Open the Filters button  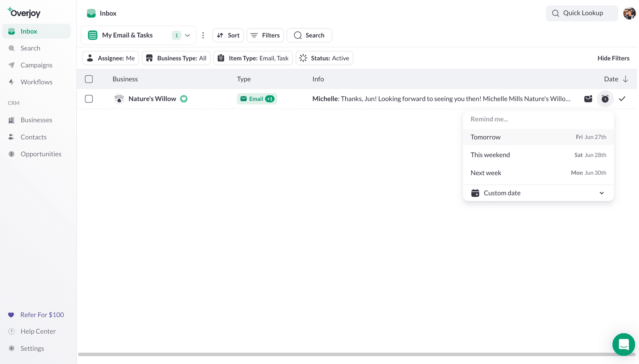click(x=265, y=35)
